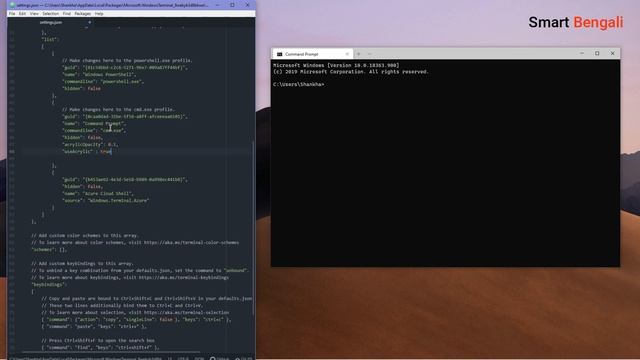The height and width of the screenshot is (360, 640).
Task: Minimize the Windows Terminal window
Action: pyautogui.click(x=582, y=53)
